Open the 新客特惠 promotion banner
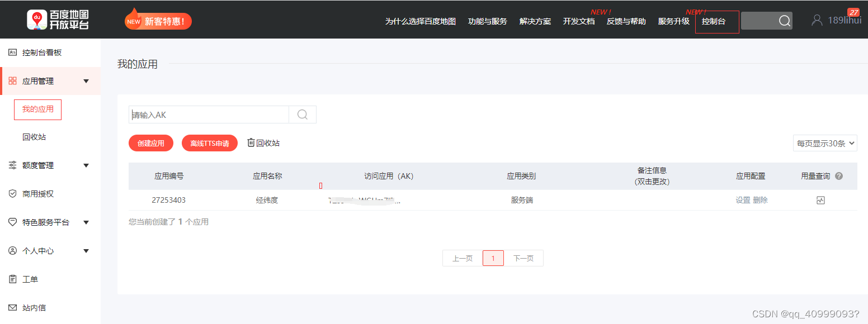The height and width of the screenshot is (324, 868). tap(158, 20)
